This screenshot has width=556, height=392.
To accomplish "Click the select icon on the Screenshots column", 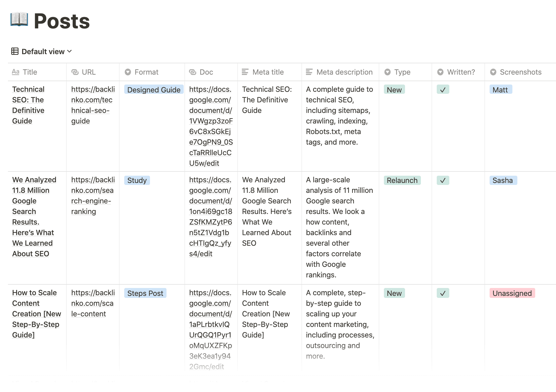I will (494, 72).
